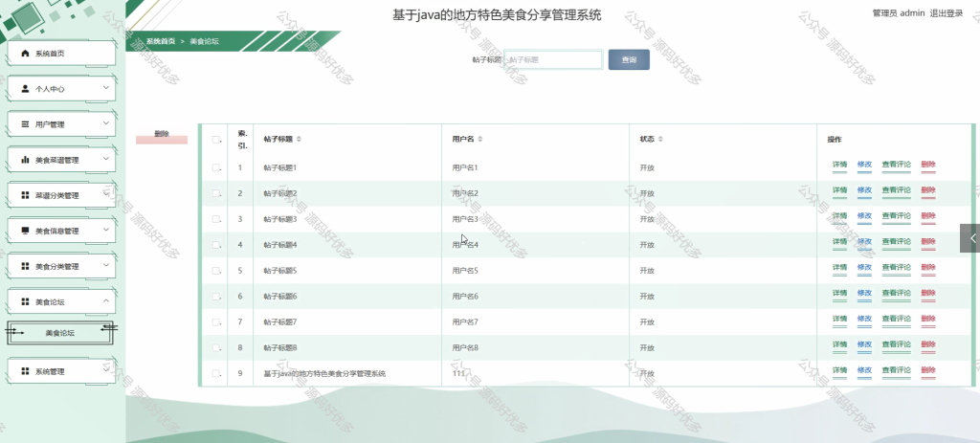980x443 pixels.
Task: Expand the 个人中心 menu chevron
Action: (x=105, y=88)
